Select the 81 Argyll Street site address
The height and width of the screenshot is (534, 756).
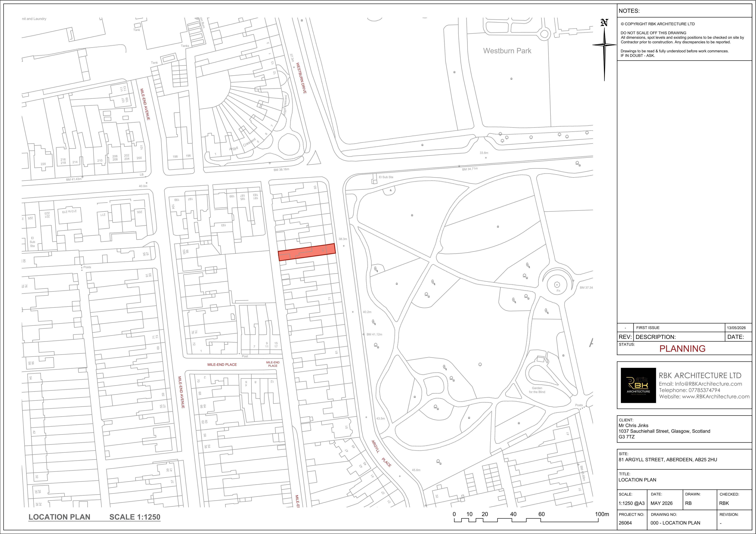[667, 460]
